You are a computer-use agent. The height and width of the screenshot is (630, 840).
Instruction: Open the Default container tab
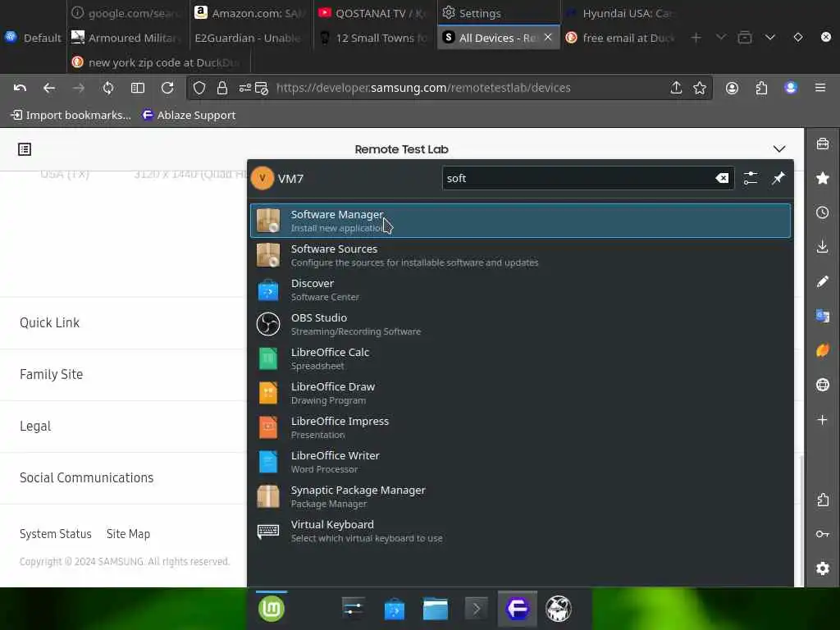point(33,38)
